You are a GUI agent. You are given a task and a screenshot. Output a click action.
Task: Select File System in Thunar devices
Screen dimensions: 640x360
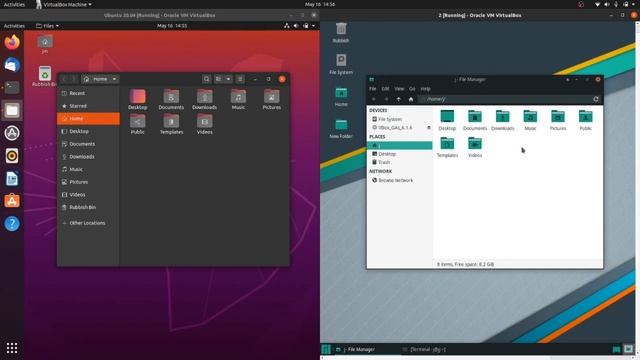400,119
